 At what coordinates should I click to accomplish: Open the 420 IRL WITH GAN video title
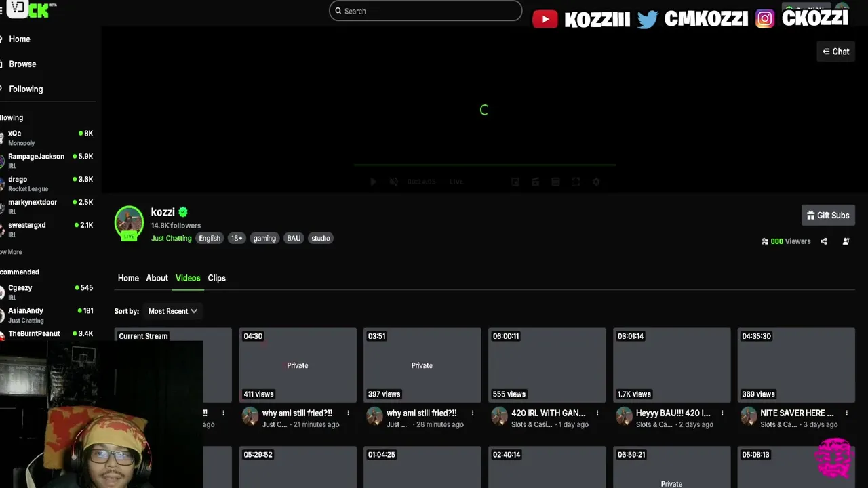point(549,413)
